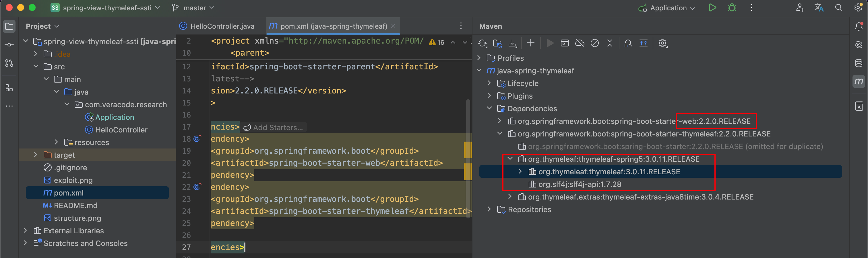This screenshot has width=868, height=258.
Task: Open Search Everywhere magnifier
Action: click(x=839, y=8)
